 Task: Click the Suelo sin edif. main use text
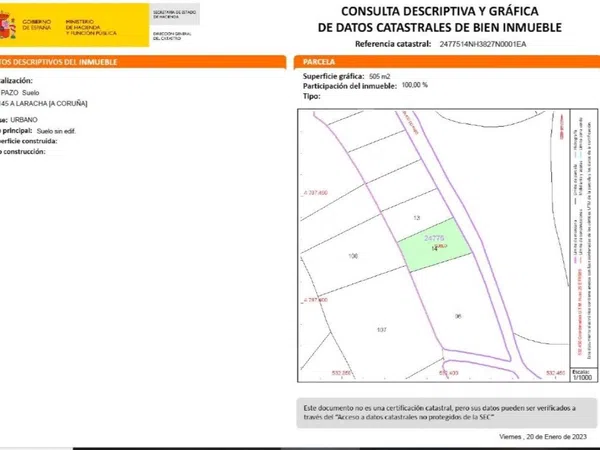(x=63, y=131)
